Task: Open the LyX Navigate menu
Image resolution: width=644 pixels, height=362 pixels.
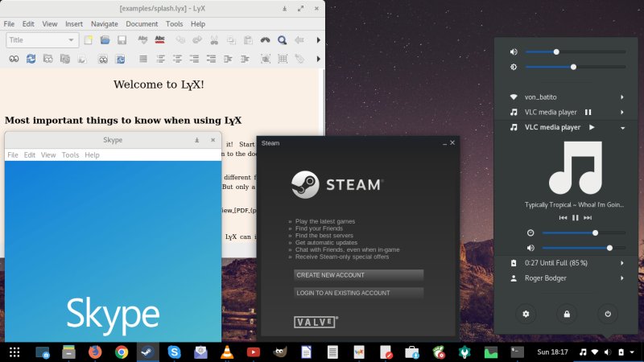Action: pyautogui.click(x=105, y=24)
